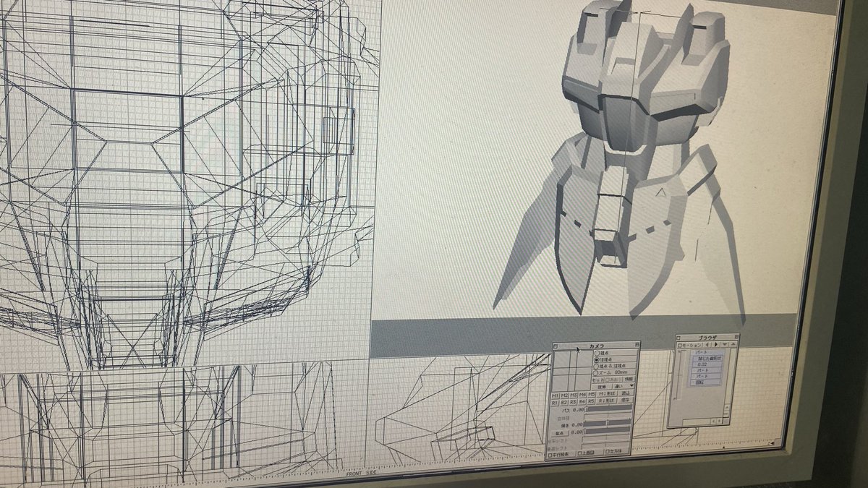This screenshot has width=868, height=488.
Task: Click the パス slider bar
Action: click(609, 408)
